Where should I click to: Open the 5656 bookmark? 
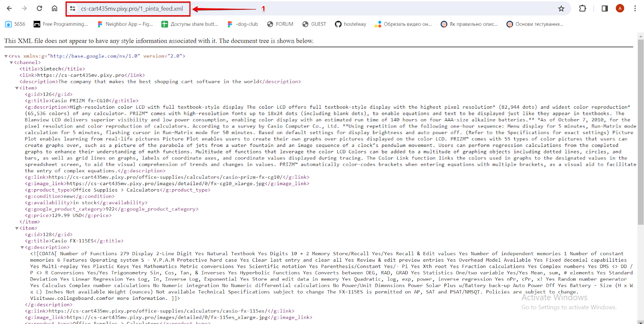click(15, 24)
